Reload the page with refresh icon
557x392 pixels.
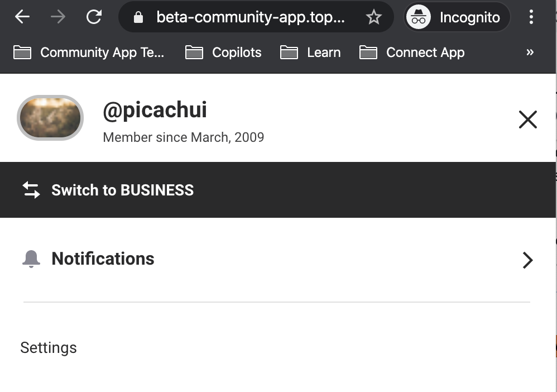pos(94,17)
